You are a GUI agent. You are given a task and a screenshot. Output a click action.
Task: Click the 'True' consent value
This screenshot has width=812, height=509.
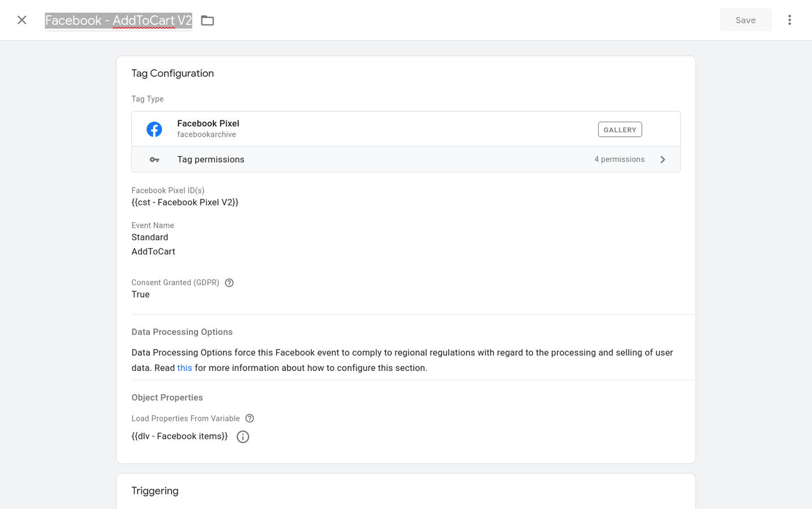tap(140, 295)
